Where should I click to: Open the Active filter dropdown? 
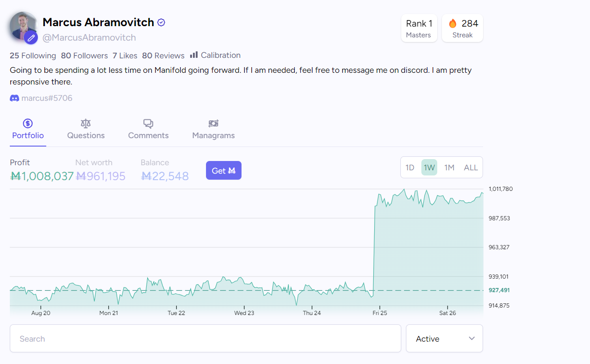tap(444, 339)
